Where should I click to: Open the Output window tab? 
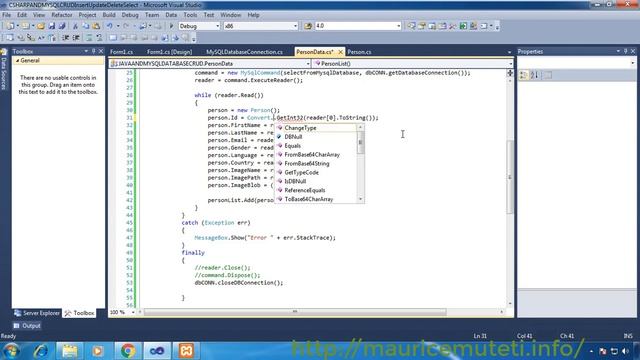(x=27, y=326)
